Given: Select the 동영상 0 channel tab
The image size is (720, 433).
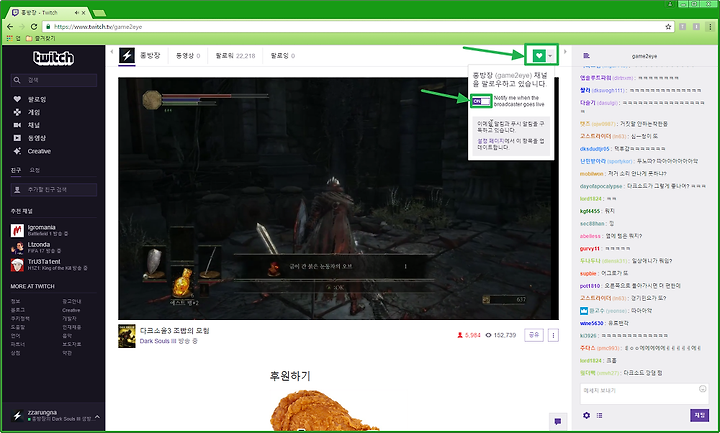Looking at the screenshot, I should pyautogui.click(x=188, y=56).
